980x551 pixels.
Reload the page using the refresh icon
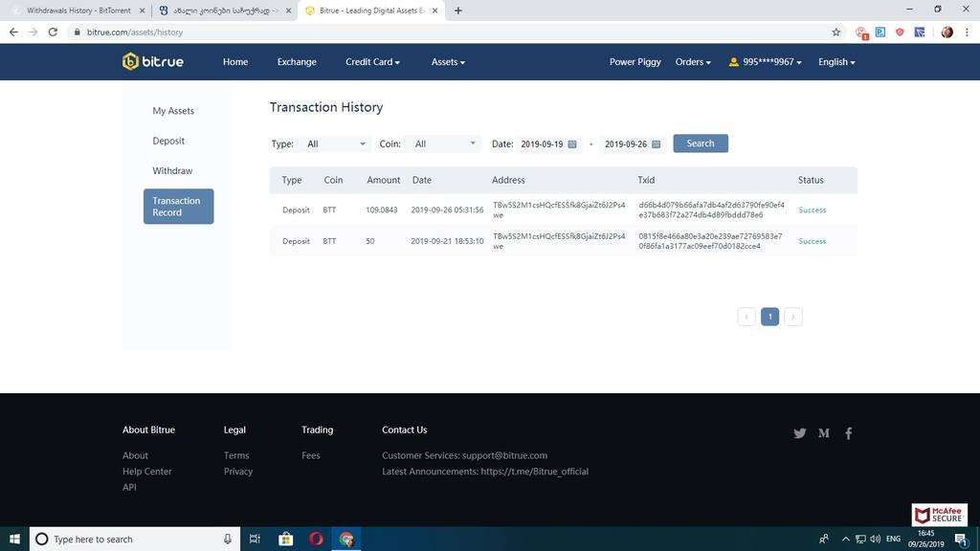point(54,32)
